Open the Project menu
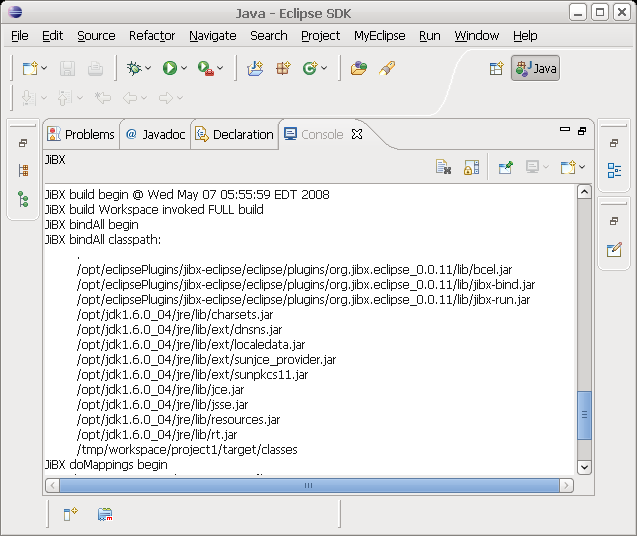The width and height of the screenshot is (637, 536). (x=321, y=36)
